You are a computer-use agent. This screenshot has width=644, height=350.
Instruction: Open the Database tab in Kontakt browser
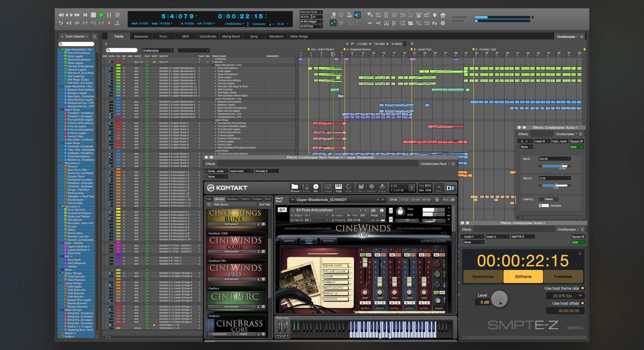pyautogui.click(x=232, y=199)
